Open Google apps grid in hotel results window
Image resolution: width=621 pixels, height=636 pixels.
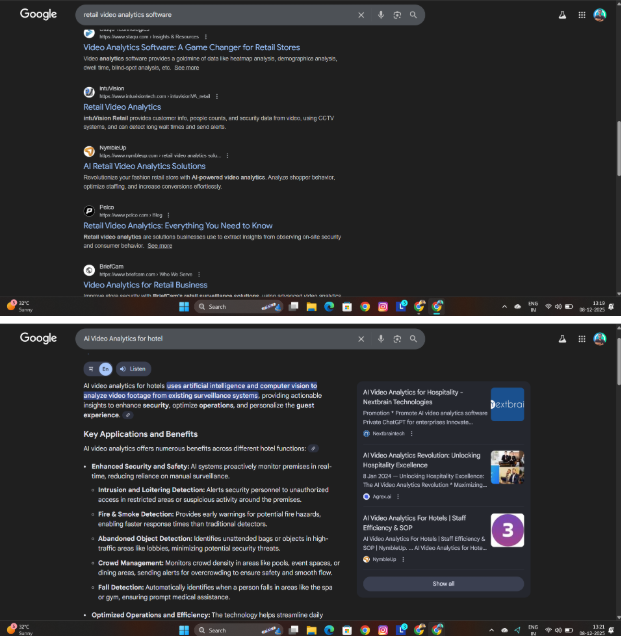[582, 339]
